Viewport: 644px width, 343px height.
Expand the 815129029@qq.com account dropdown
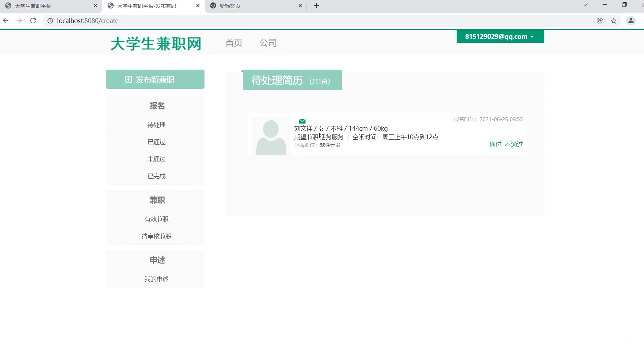click(x=500, y=37)
